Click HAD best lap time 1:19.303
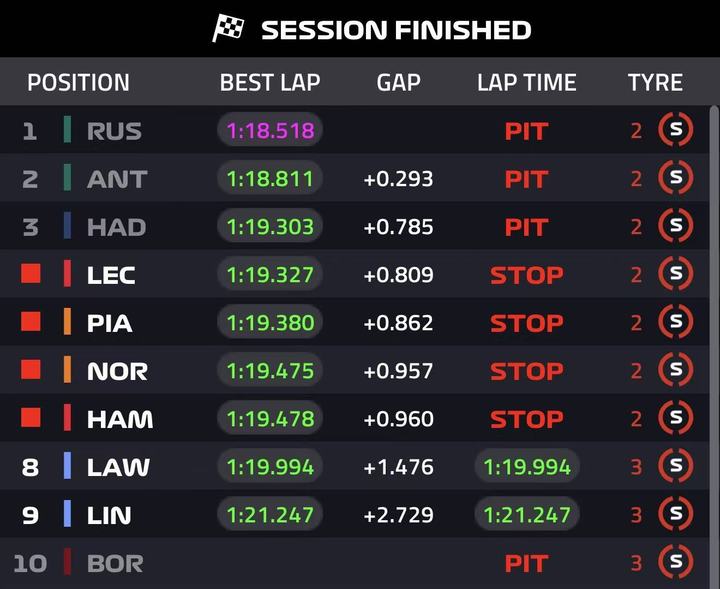This screenshot has width=720, height=589. point(270,227)
